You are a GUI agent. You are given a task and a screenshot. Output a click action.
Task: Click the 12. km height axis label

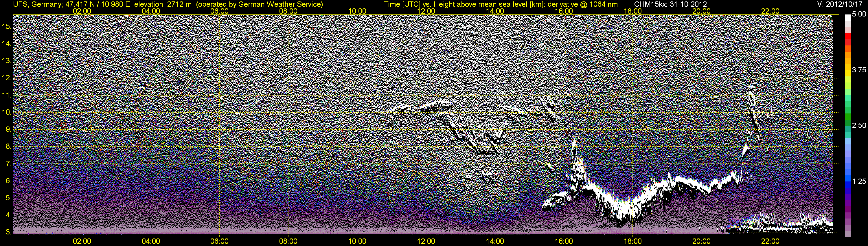[6, 78]
